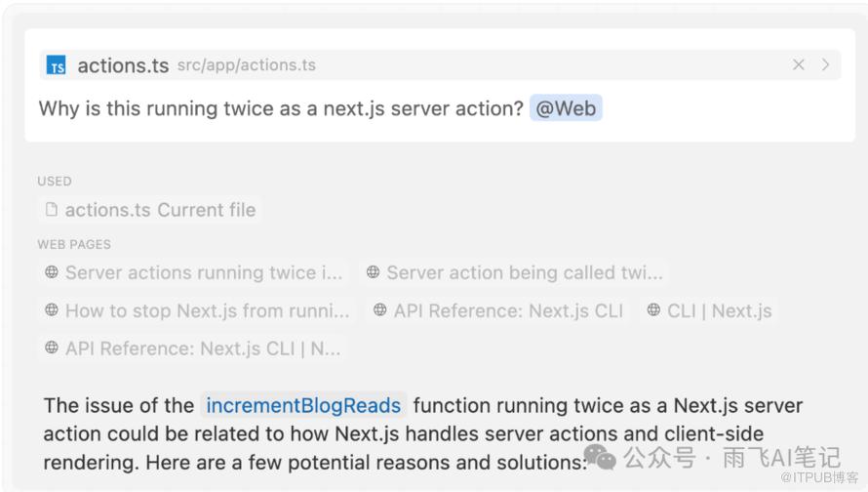Open 'API Reference: Next.js CLI | N...' result
The width and height of the screenshot is (868, 492).
pos(193,348)
